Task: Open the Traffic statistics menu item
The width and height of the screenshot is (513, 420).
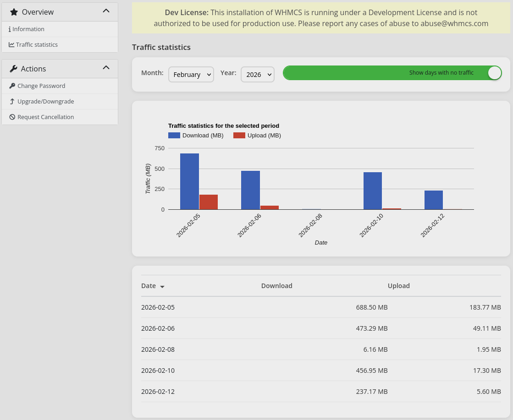Action: pos(37,45)
